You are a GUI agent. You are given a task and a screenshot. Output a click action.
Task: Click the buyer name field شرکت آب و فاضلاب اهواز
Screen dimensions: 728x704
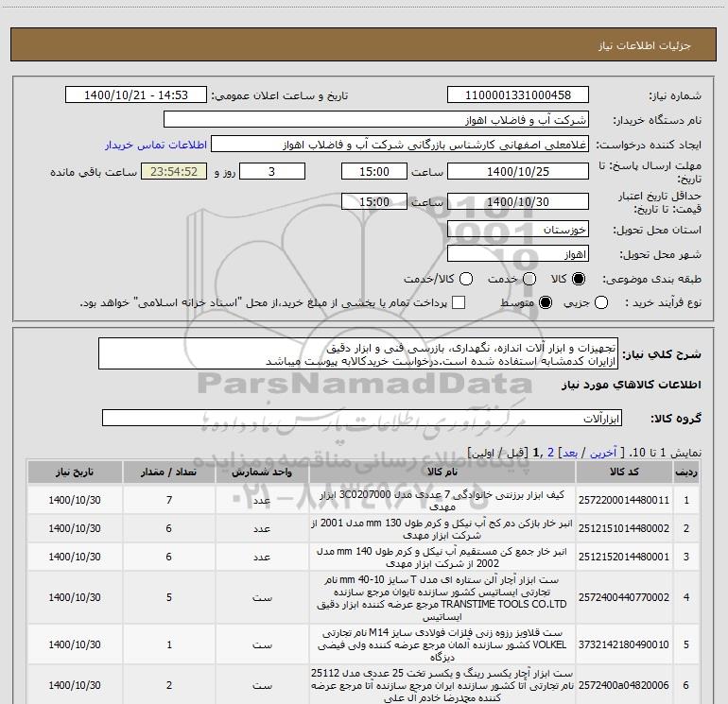[376, 120]
